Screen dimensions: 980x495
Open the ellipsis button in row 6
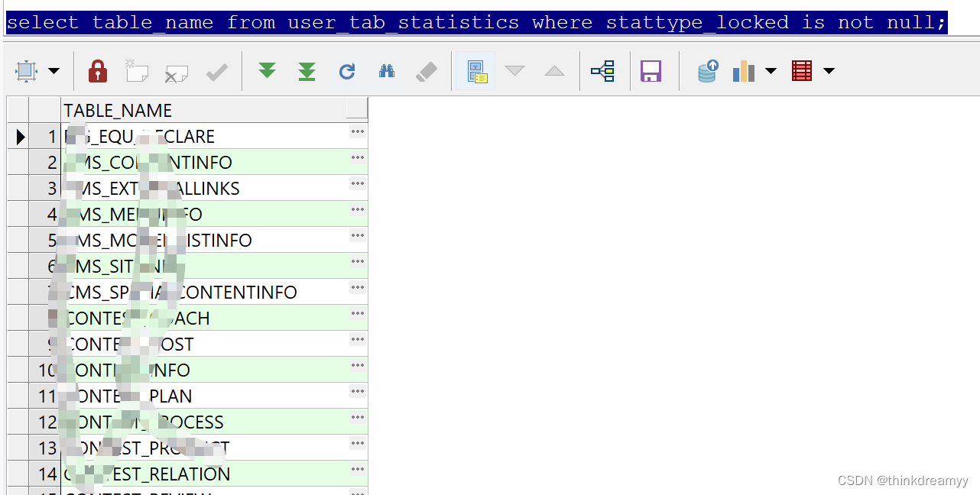pyautogui.click(x=357, y=262)
